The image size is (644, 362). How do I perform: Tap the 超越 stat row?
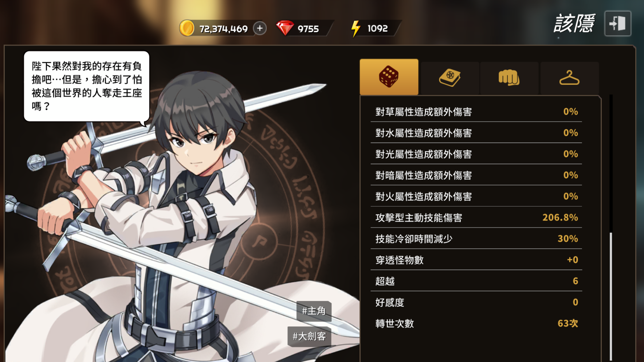pyautogui.click(x=476, y=281)
